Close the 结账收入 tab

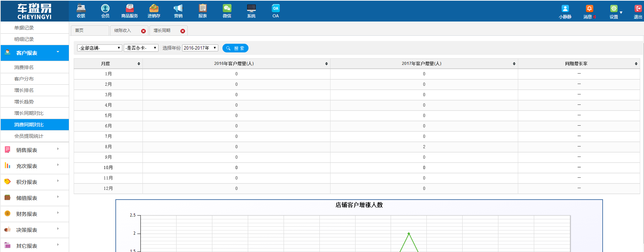[144, 31]
